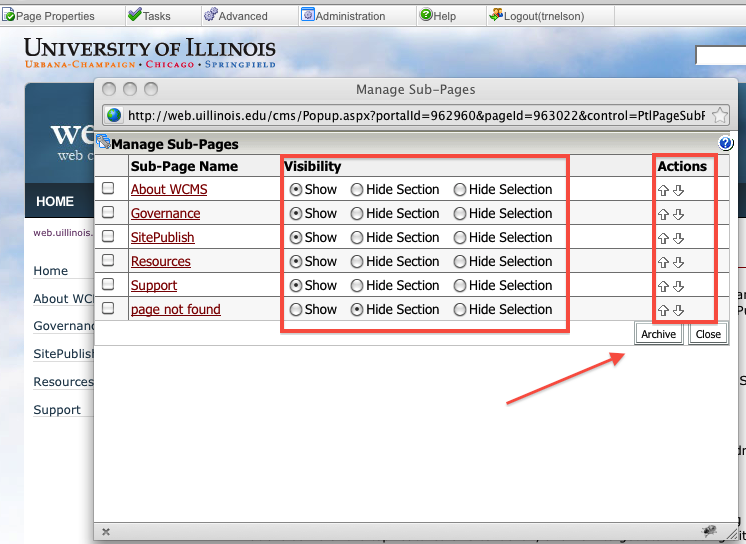Image resolution: width=746 pixels, height=544 pixels.
Task: Move Support down with arrow icon
Action: (x=678, y=287)
